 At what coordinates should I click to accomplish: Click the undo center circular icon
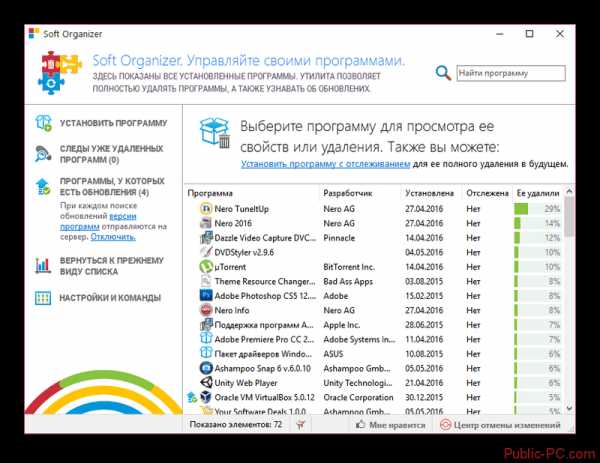[445, 425]
